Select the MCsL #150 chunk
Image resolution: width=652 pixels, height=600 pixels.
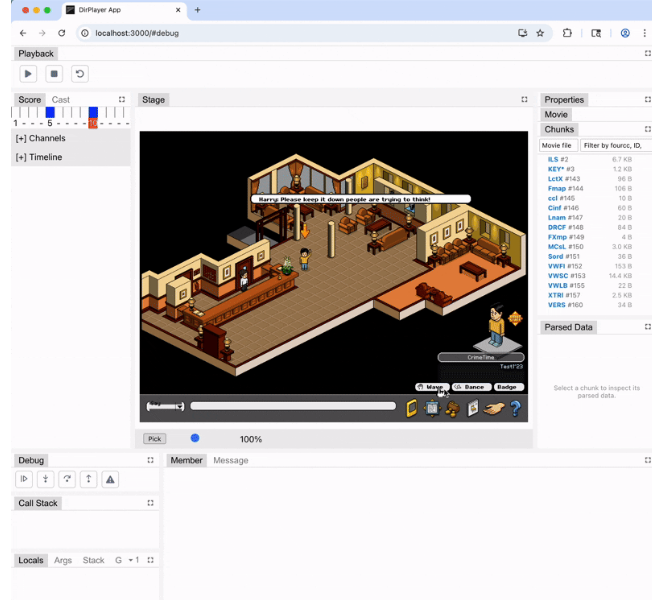pos(590,247)
